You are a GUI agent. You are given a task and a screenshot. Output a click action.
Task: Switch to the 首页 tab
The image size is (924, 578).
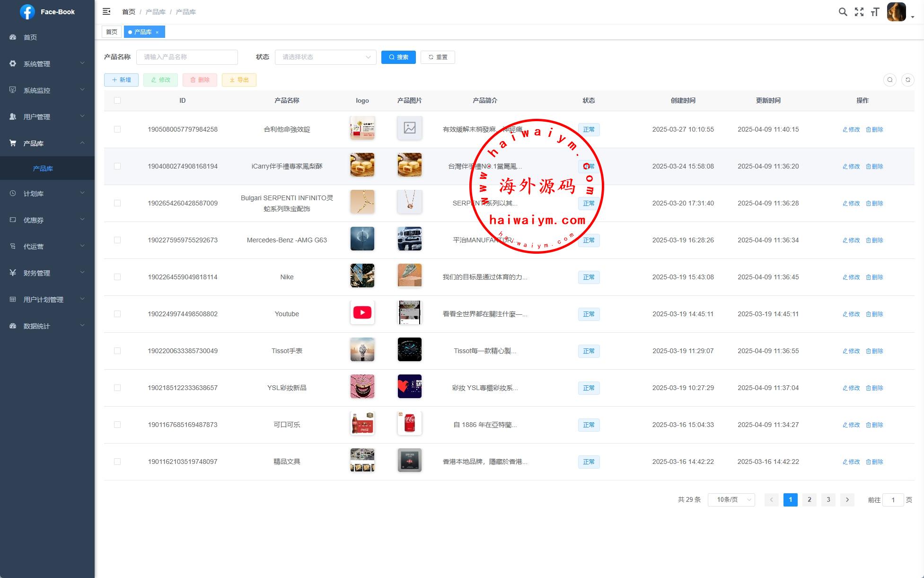[x=112, y=32]
